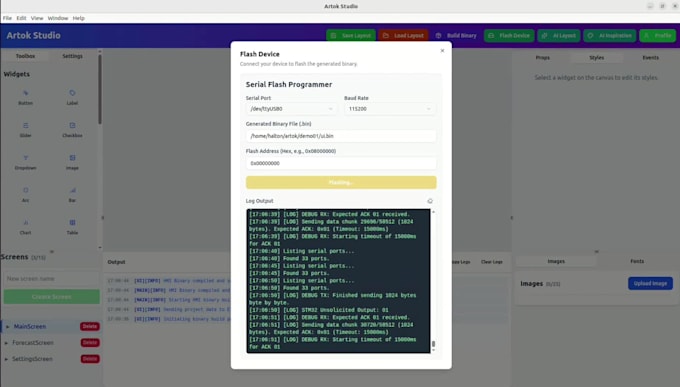Select the Bar widget icon

point(72,190)
